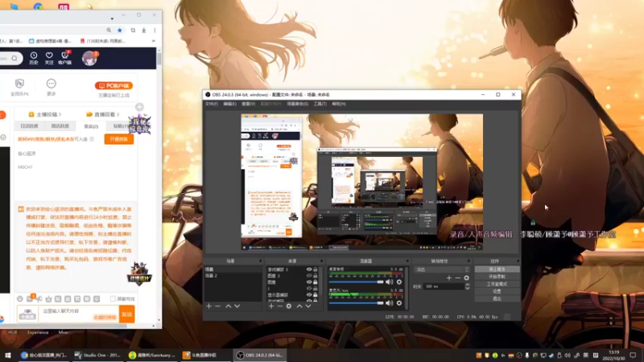The height and width of the screenshot is (362, 644).
Task: Toggle visibility of first source in list
Action: click(x=309, y=269)
